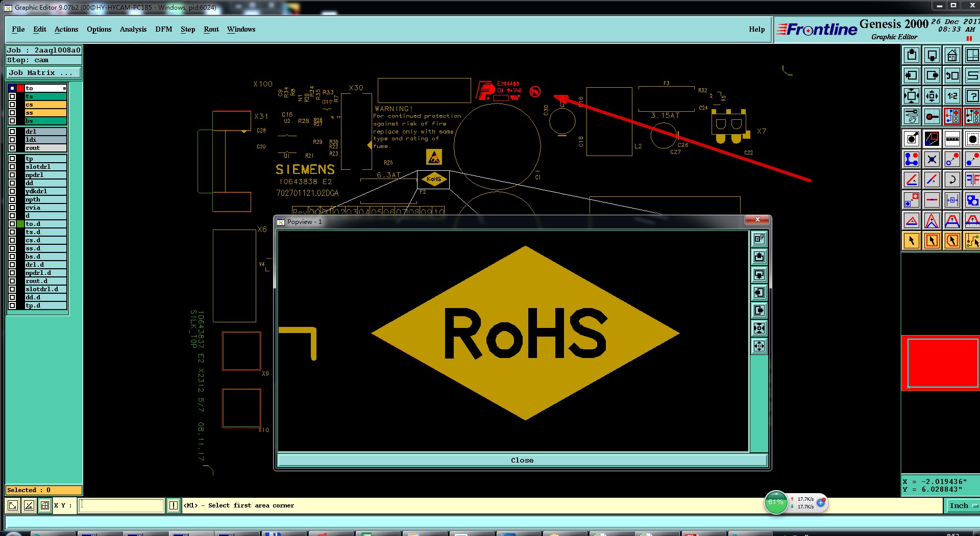Select the rectangle arrow selection tool
This screenshot has width=980, height=536.
[x=932, y=241]
